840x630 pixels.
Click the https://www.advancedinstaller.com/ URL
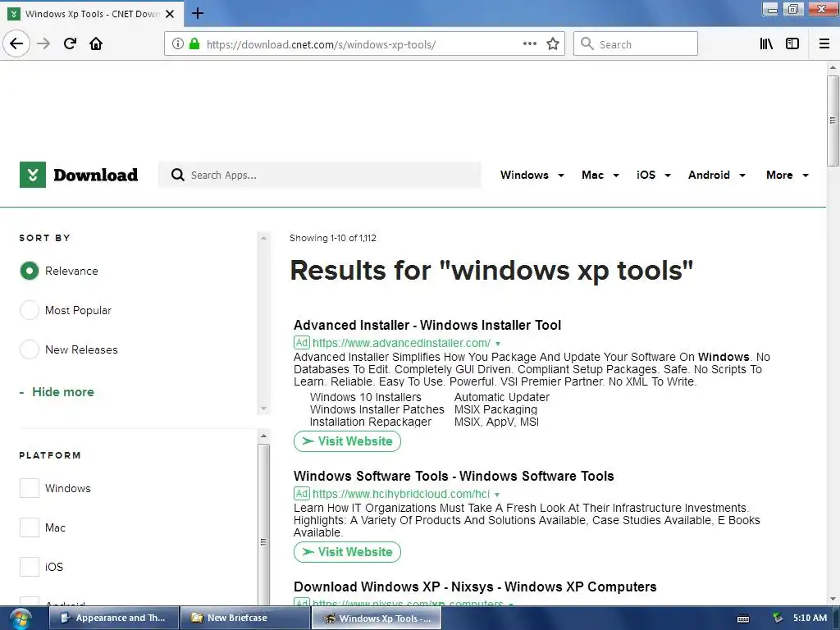(401, 344)
